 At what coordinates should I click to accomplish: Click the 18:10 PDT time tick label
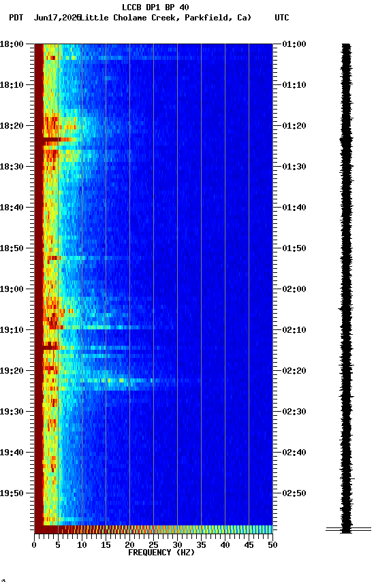[12, 85]
